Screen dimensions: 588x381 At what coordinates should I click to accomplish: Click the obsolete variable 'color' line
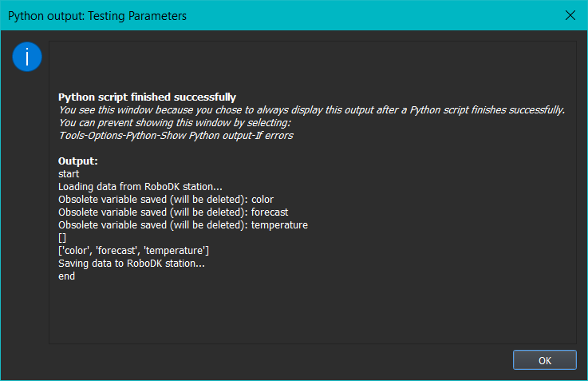(166, 200)
